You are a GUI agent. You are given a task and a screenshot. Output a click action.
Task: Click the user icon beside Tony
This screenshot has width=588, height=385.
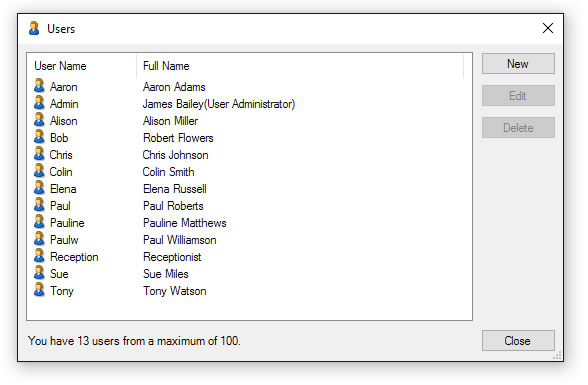coord(39,290)
